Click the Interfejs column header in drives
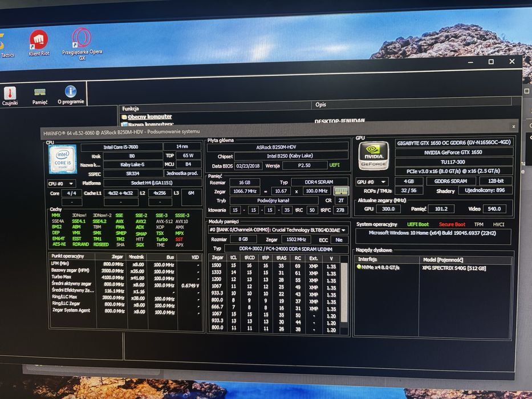Image resolution: width=532 pixels, height=399 pixels. pos(387,259)
